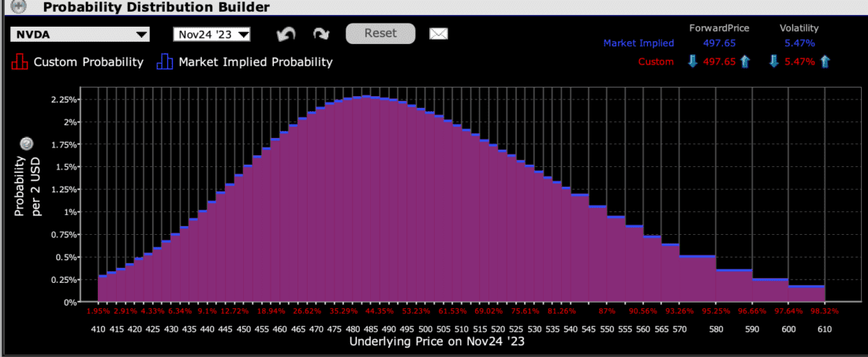868x357 pixels.
Task: Click the 81.26% cumulative probability label
Action: (561, 311)
